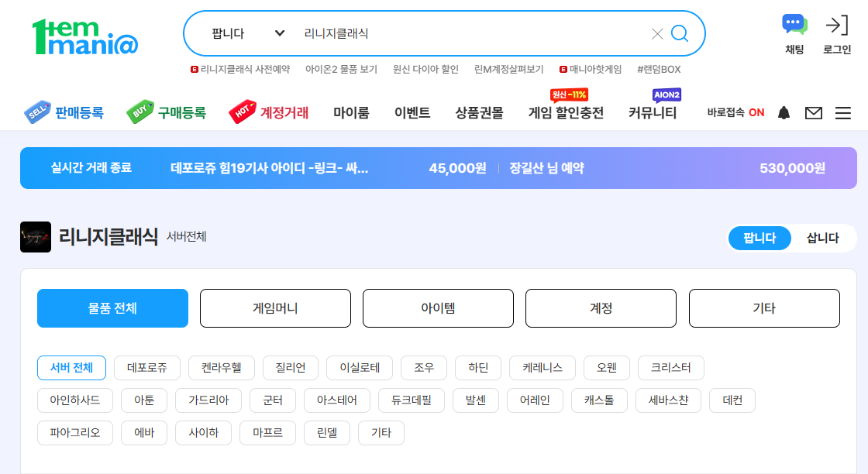Filter by 군터 server
This screenshot has height=474, width=868.
[x=272, y=400]
